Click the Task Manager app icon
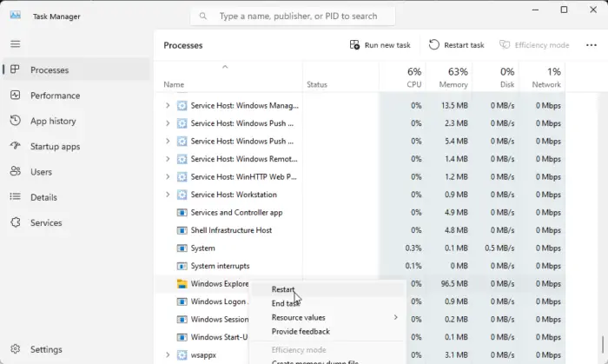This screenshot has height=364, width=608. coord(16,15)
